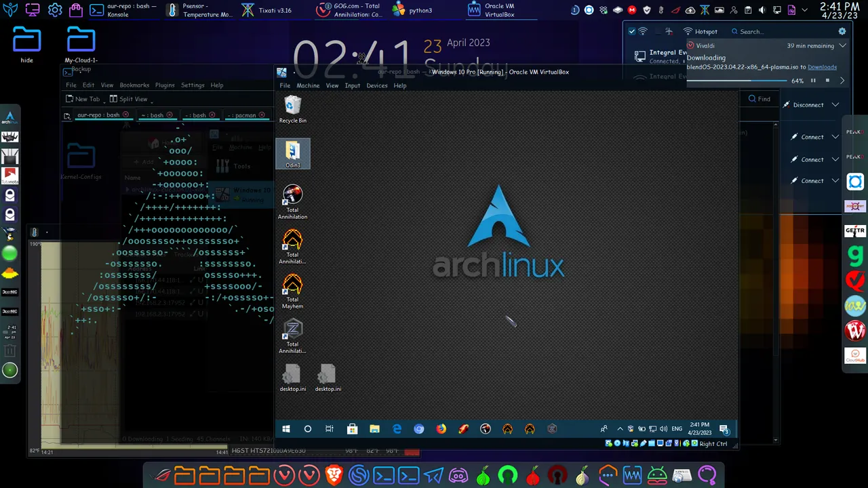Open the Total Mayhem desktop shortcut

coord(292,291)
